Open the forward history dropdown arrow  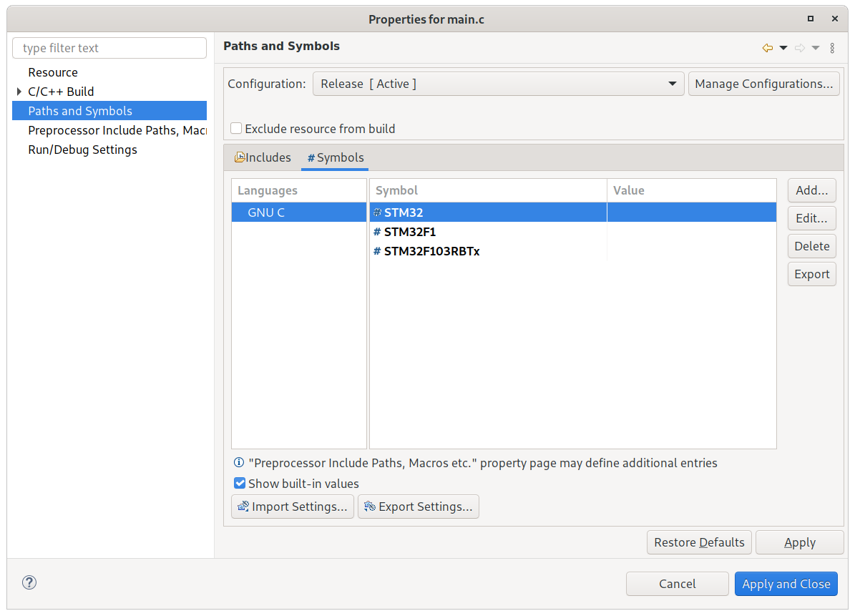(815, 48)
